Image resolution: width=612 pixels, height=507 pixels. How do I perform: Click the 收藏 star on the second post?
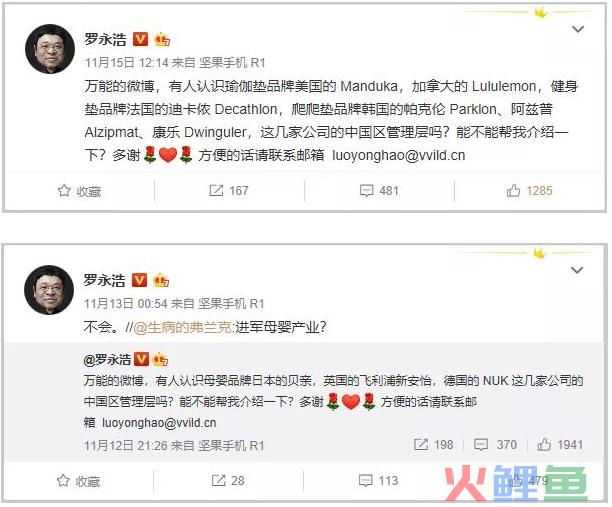63,480
